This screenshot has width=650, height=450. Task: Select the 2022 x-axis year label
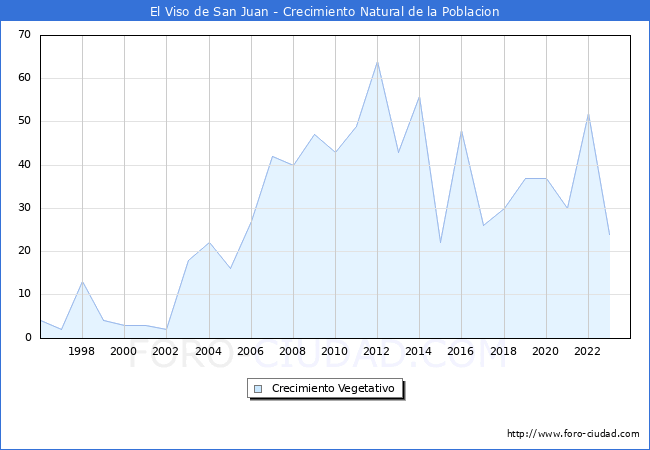588,351
